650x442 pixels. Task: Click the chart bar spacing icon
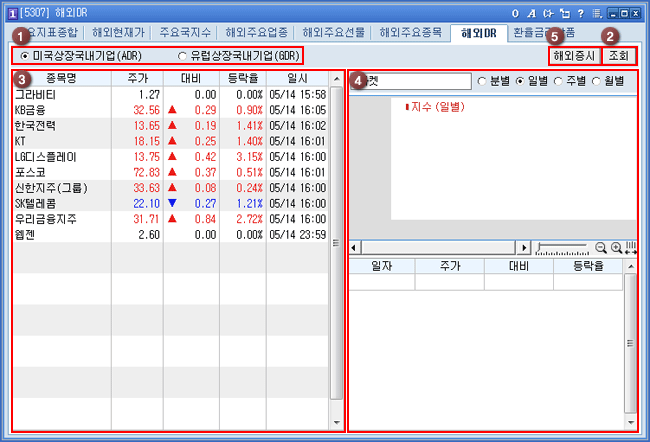631,247
